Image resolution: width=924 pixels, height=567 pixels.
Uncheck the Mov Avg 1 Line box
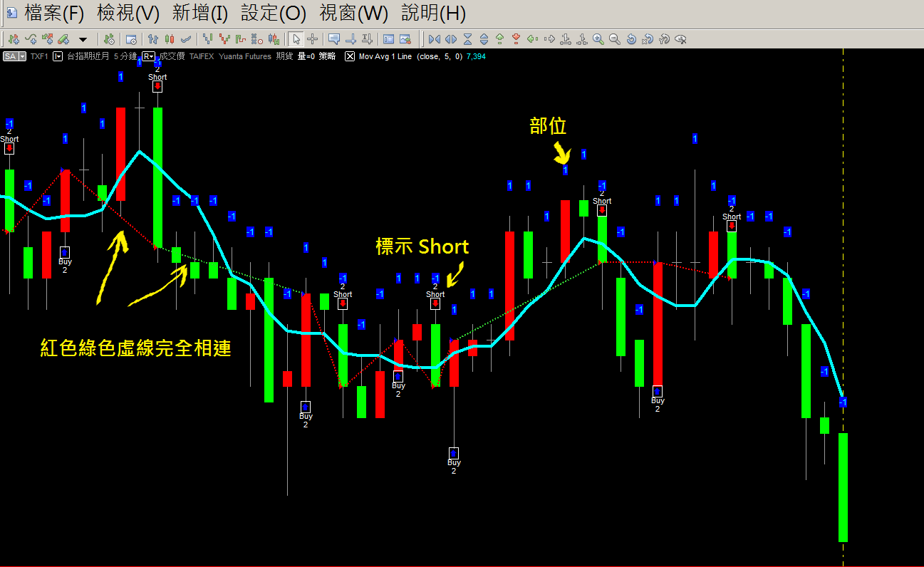pyautogui.click(x=349, y=56)
